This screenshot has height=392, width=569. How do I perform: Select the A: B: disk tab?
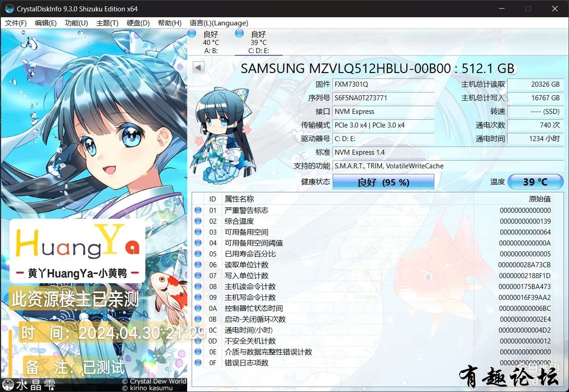211,42
